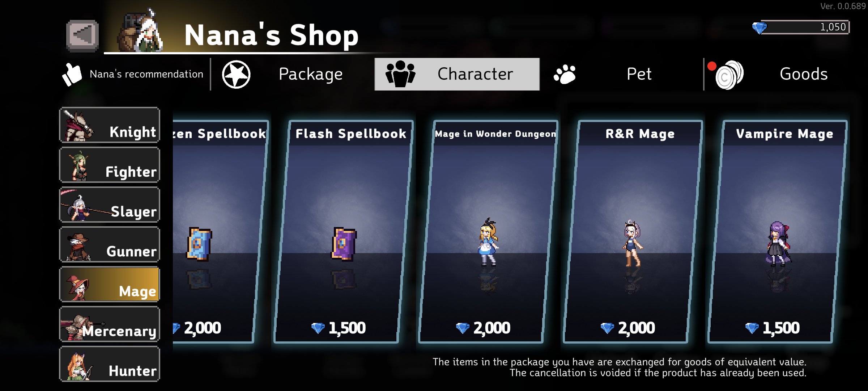Select the highlighted Mage class
The height and width of the screenshot is (391, 868).
coord(110,284)
